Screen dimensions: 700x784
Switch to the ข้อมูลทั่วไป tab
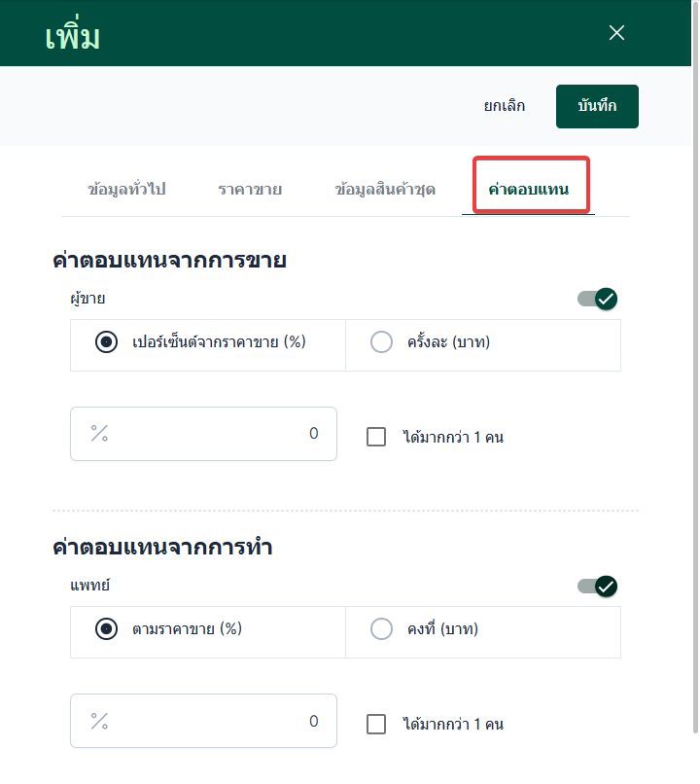pos(126,189)
